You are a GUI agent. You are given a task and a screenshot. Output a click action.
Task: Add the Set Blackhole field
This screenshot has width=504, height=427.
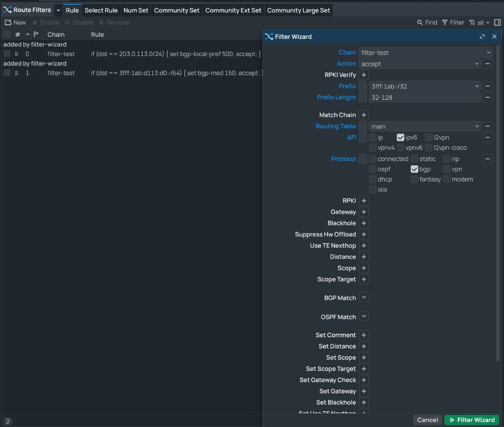363,403
